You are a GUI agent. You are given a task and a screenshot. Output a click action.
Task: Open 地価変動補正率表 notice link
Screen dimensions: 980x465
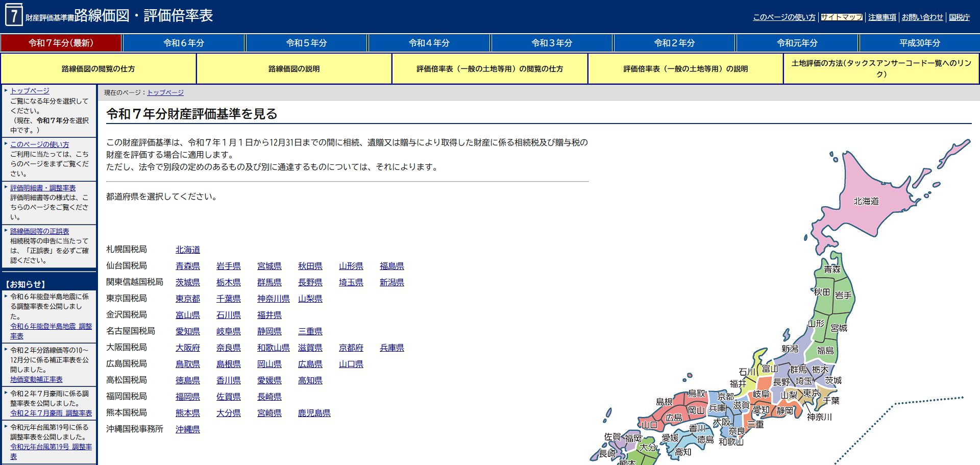pyautogui.click(x=36, y=379)
